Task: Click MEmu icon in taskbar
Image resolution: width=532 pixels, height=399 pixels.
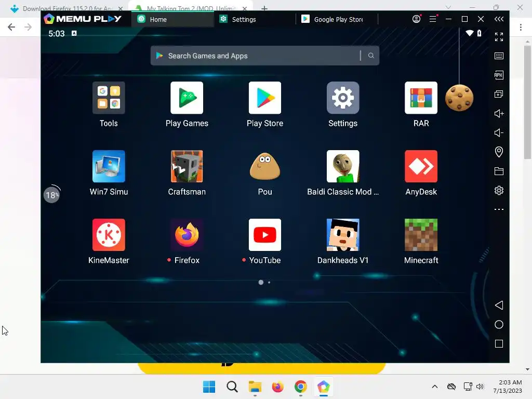Action: point(323,387)
